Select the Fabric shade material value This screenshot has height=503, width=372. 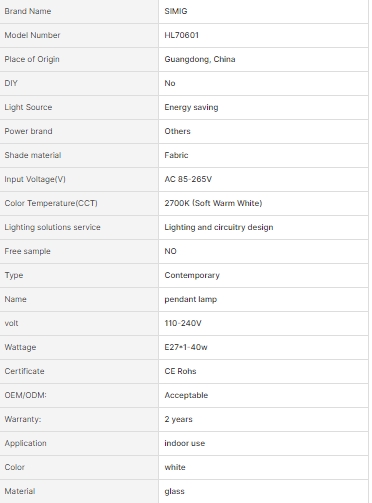(x=176, y=155)
